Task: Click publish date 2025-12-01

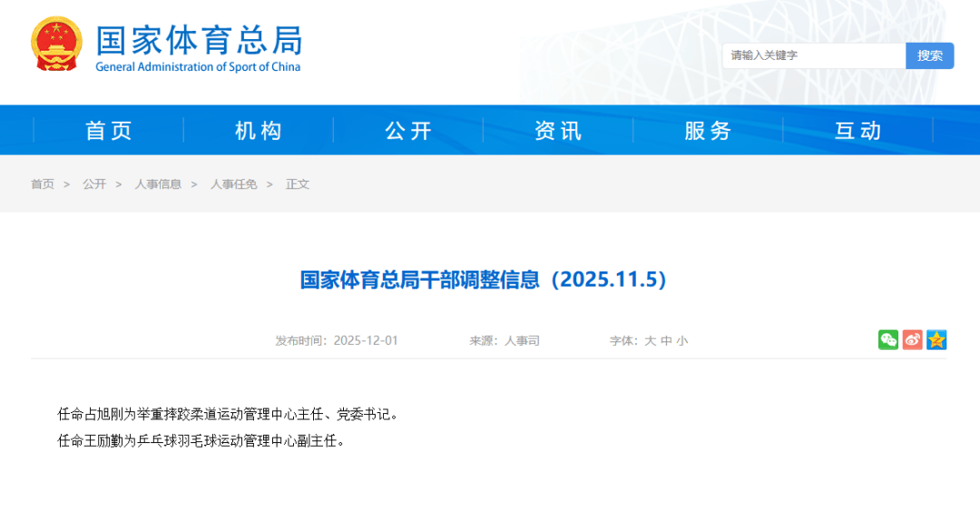Action: (x=366, y=341)
